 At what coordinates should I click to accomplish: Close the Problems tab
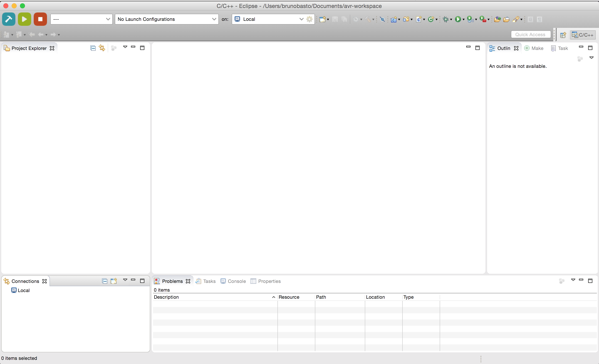coord(188,281)
